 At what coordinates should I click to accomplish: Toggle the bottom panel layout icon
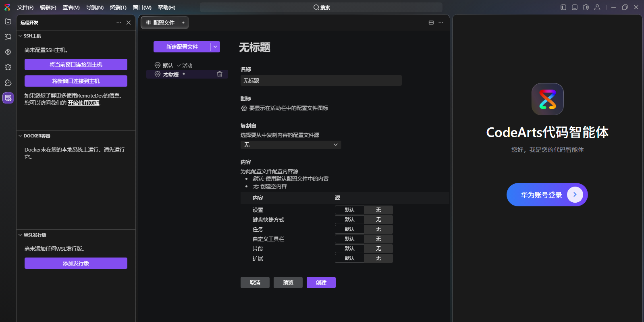click(575, 7)
